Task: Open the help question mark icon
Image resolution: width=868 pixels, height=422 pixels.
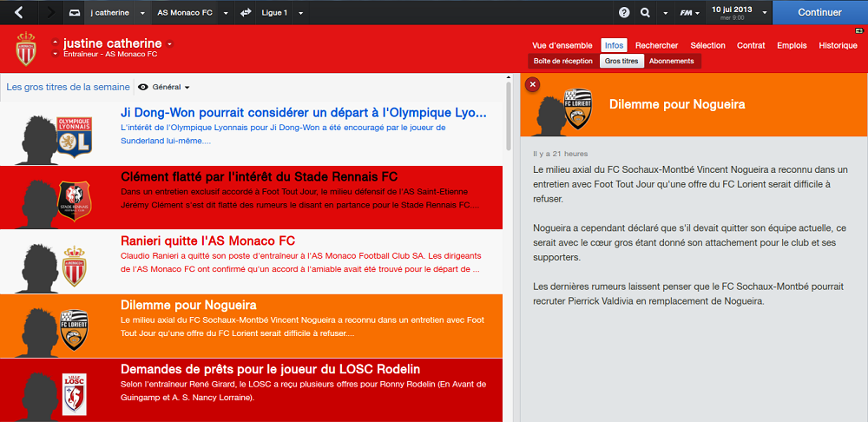Action: (624, 13)
